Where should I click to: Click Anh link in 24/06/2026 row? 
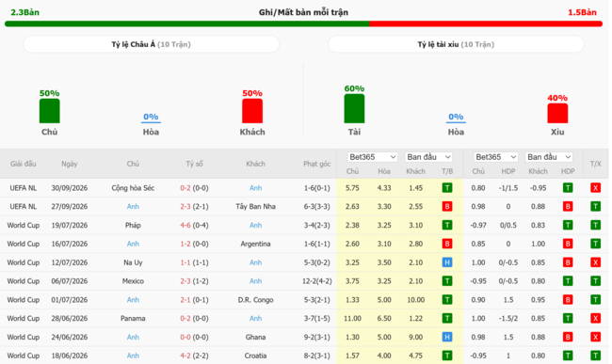(133, 337)
